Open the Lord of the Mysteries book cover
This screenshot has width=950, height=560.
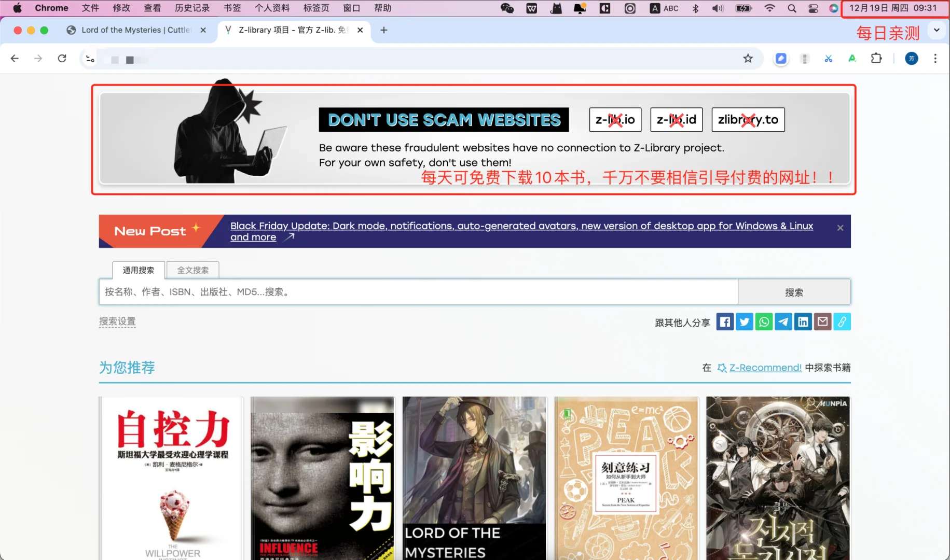[474, 478]
